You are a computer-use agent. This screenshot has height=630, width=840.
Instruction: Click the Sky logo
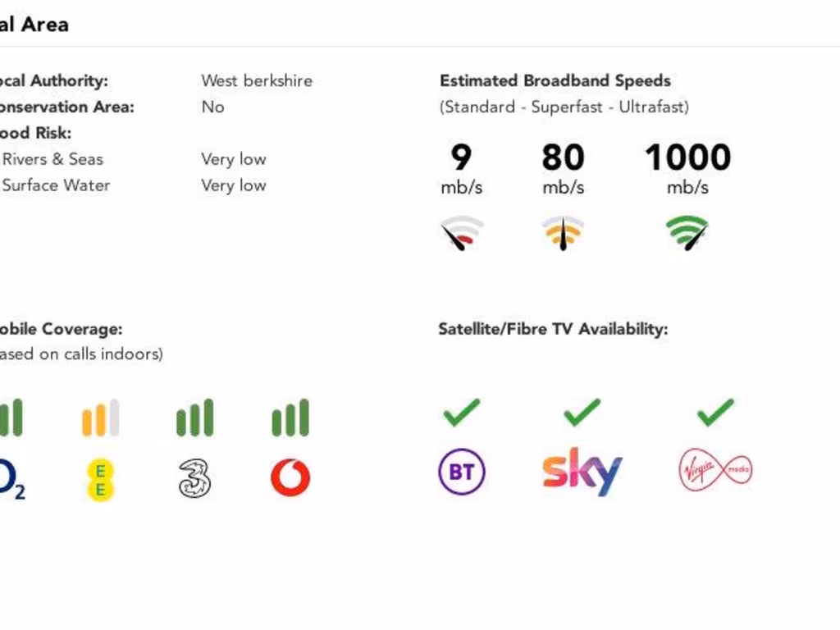(582, 472)
